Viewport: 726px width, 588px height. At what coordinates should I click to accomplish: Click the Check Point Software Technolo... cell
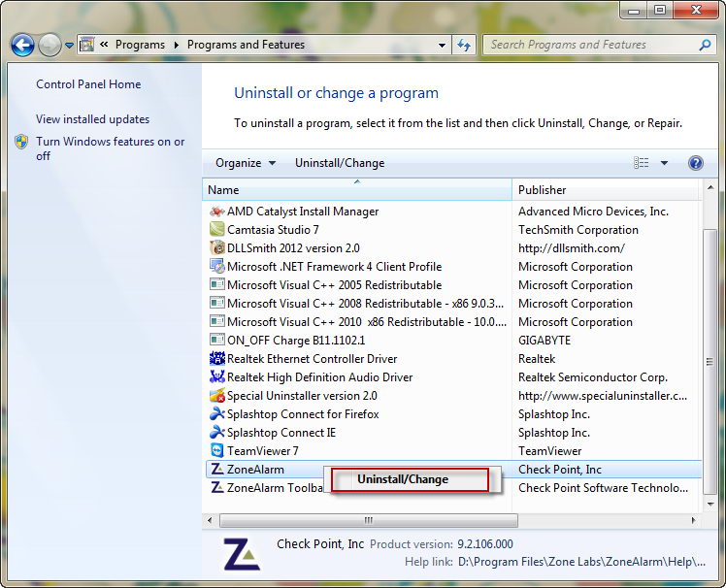[x=603, y=488]
